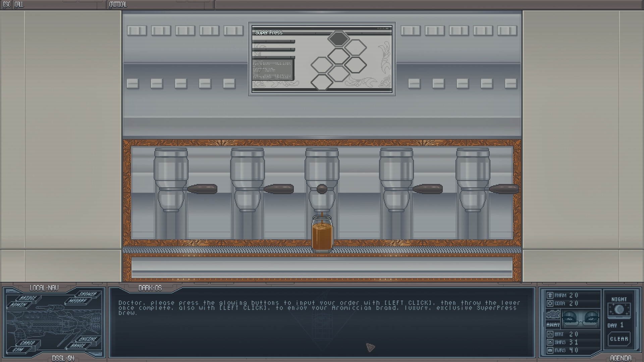The width and height of the screenshot is (644, 362).
Task: Click the PHRM pill-bottle icon in the agenda panel
Action: click(x=550, y=295)
